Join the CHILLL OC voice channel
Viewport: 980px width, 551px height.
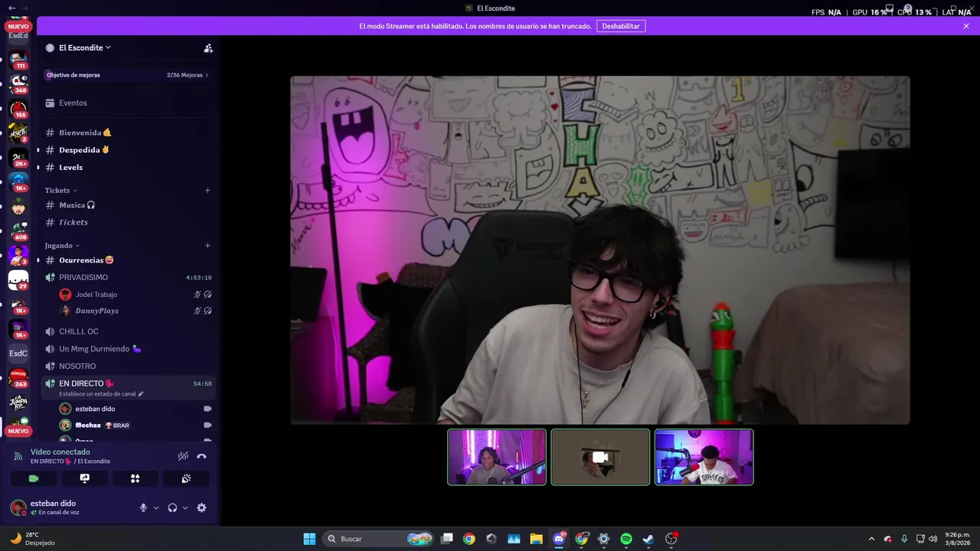pos(129,331)
